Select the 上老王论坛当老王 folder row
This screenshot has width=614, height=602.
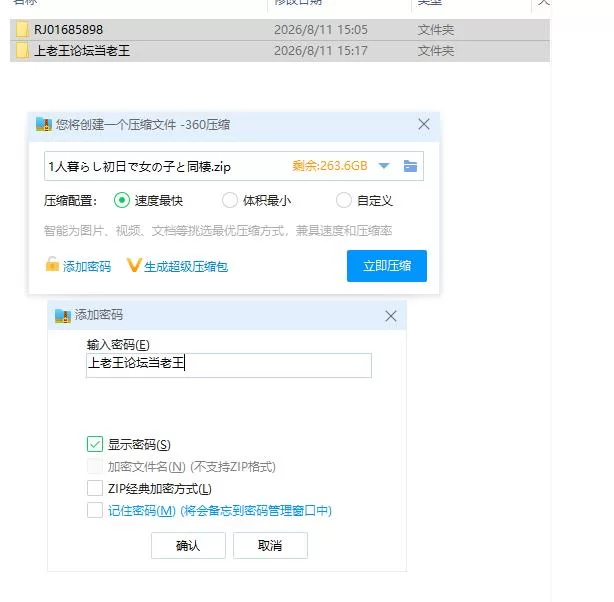point(280,51)
